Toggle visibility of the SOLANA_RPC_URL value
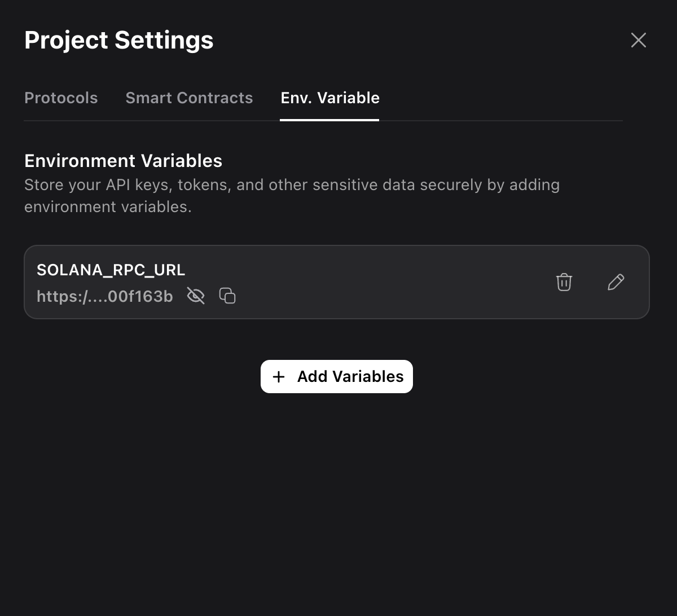Viewport: 677px width, 616px height. (195, 296)
